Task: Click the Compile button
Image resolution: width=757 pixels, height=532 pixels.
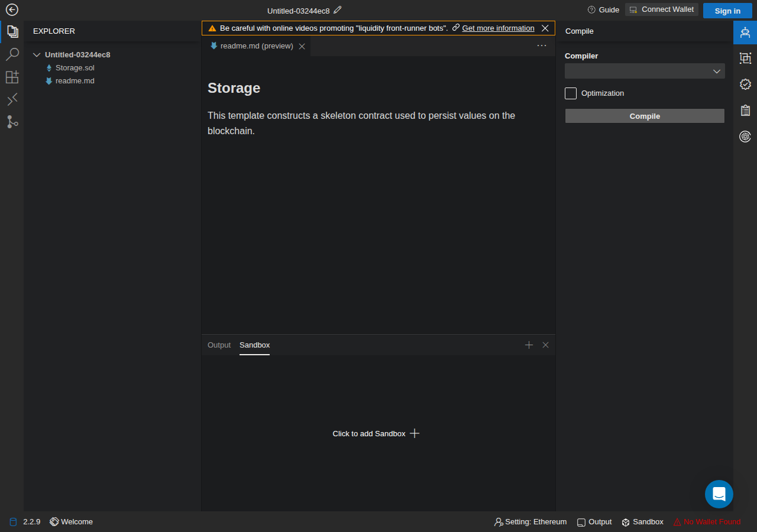Action: [x=645, y=116]
